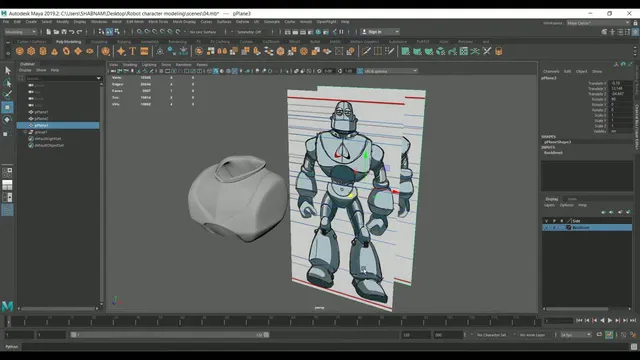This screenshot has width=640, height=360.
Task: Open the viewport Shading menu
Action: (x=130, y=64)
